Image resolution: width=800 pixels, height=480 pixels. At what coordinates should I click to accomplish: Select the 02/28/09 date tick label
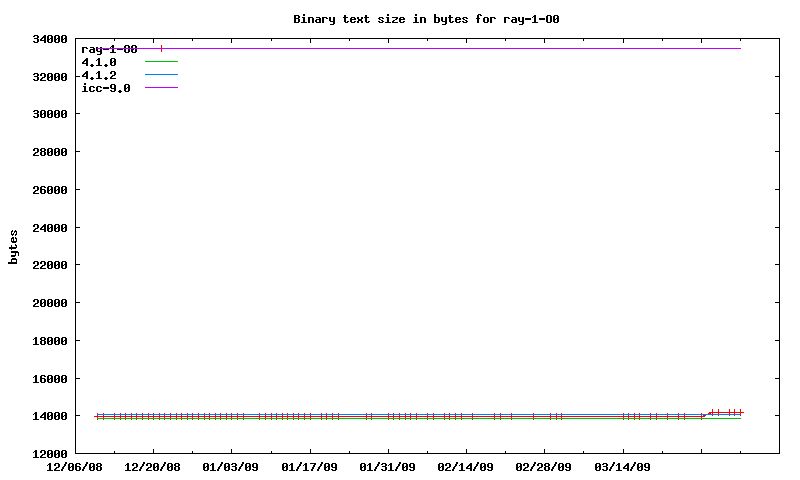pos(543,467)
